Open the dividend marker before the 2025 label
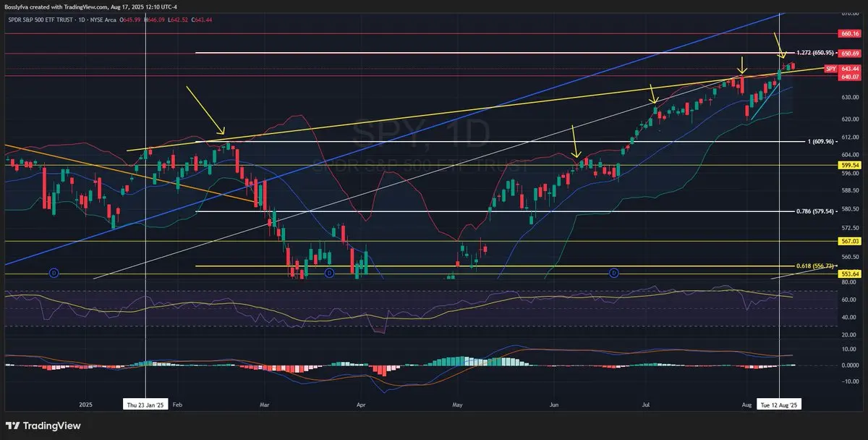 54,273
